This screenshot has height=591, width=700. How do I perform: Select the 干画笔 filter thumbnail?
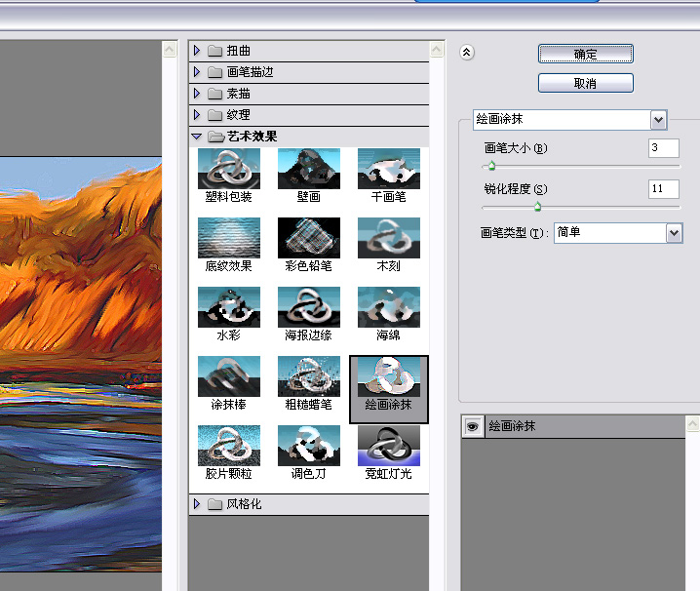(x=388, y=169)
